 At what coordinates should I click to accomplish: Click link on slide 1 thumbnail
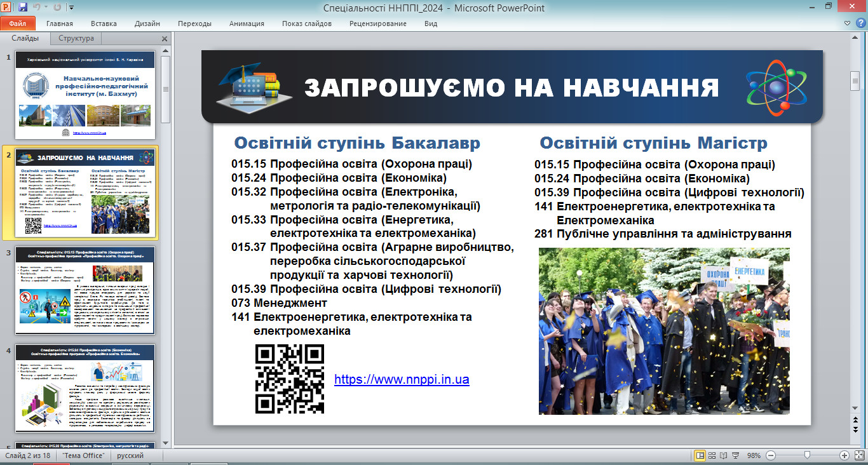tap(89, 133)
